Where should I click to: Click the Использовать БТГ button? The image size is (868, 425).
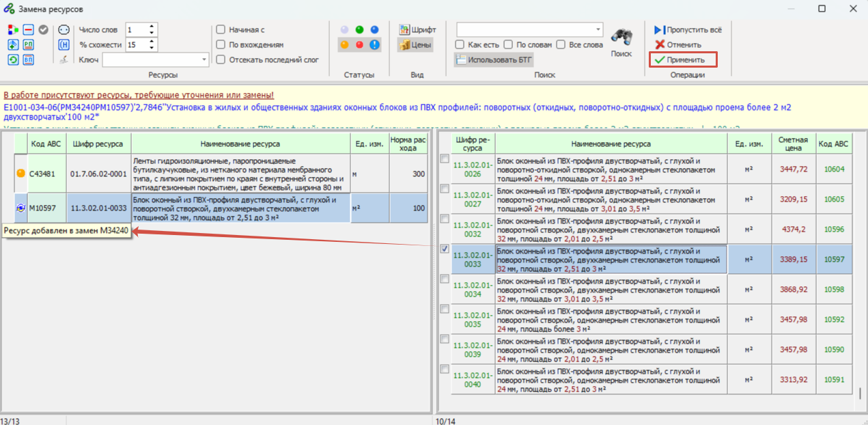pos(494,59)
